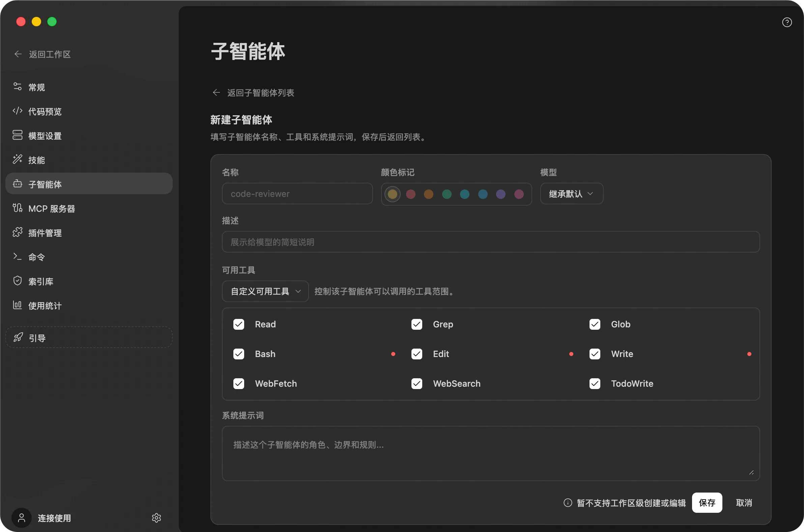Open the 代码预览 section
The height and width of the screenshot is (532, 804).
pos(89,111)
